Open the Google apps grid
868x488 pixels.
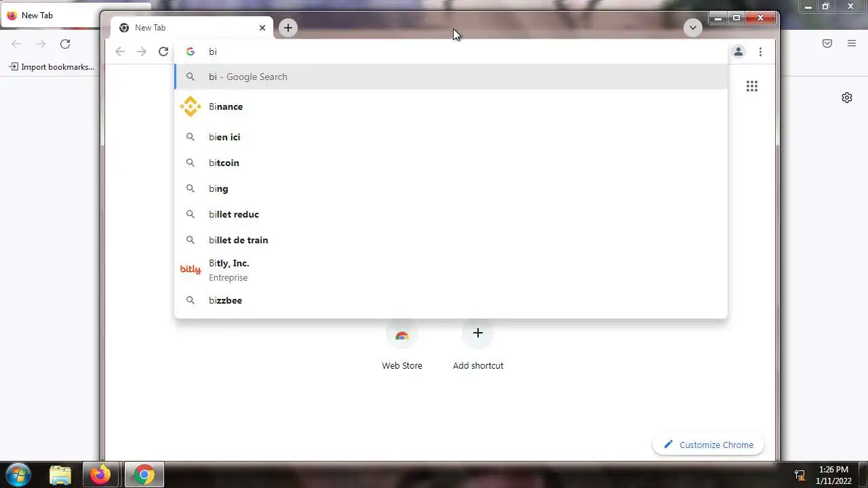click(752, 86)
